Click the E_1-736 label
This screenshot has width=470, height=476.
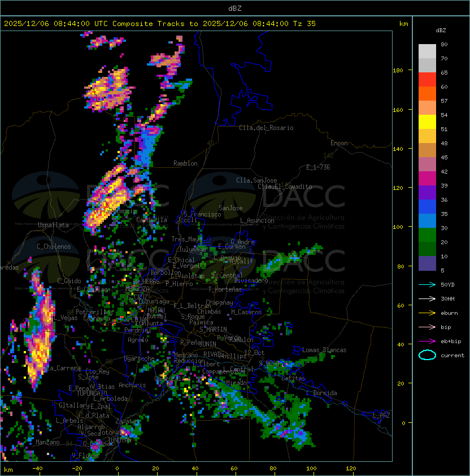[318, 167]
